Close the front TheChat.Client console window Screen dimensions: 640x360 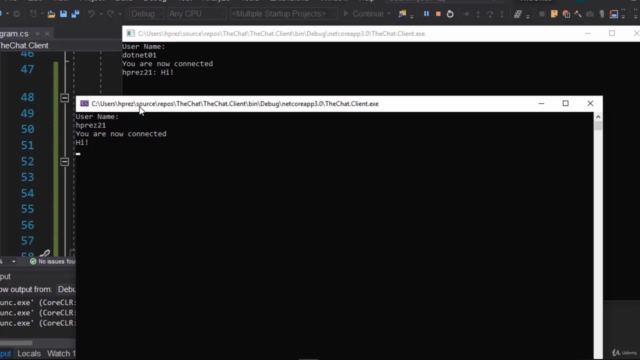[590, 104]
